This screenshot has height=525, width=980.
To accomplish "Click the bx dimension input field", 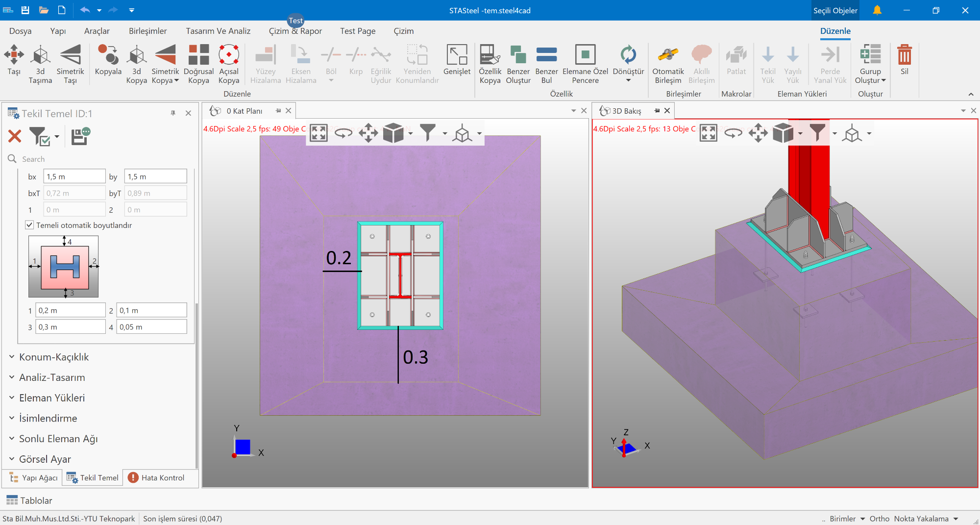I will (74, 176).
